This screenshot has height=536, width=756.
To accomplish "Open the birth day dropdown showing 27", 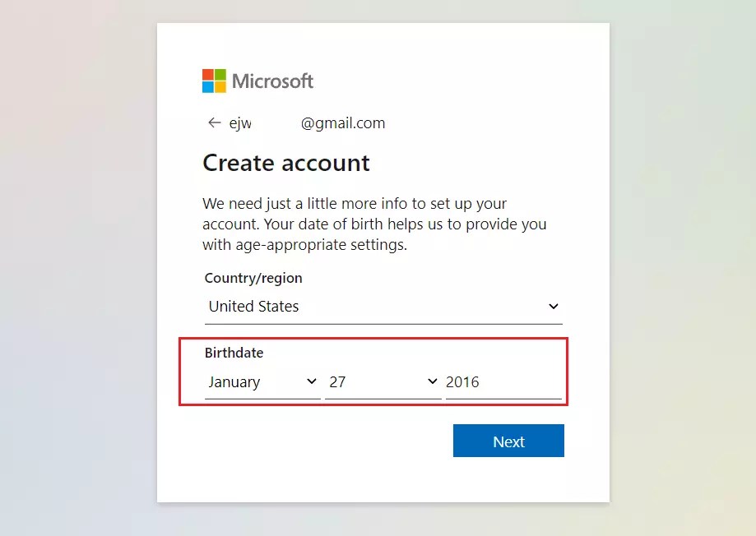I will 383,381.
